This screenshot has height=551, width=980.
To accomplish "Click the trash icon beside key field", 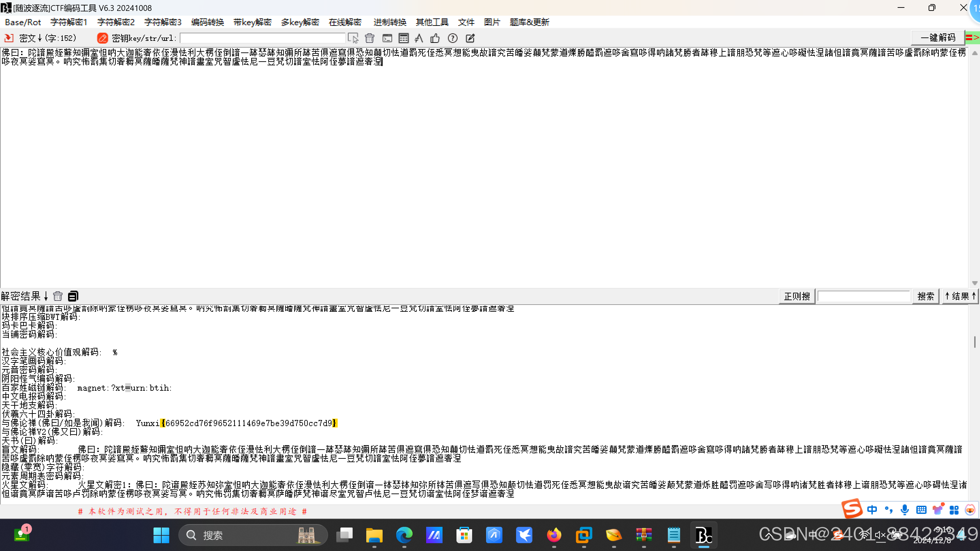I will click(x=369, y=38).
